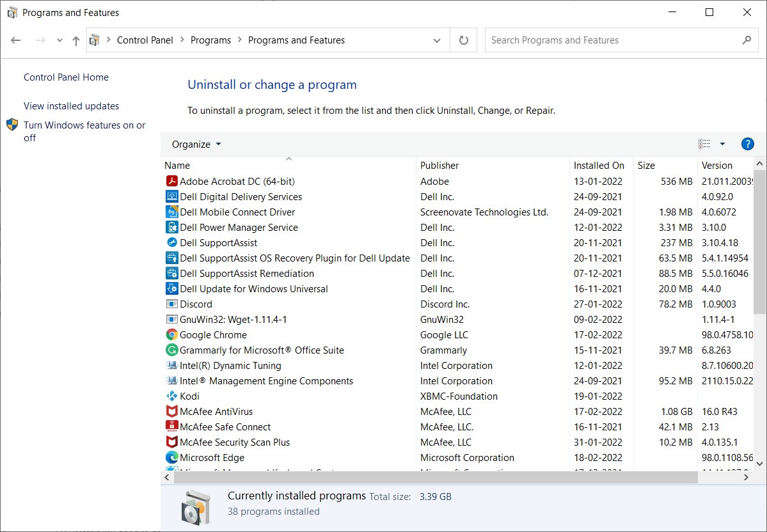
Task: Click the vertical scrollbar down arrow
Action: coord(760,464)
